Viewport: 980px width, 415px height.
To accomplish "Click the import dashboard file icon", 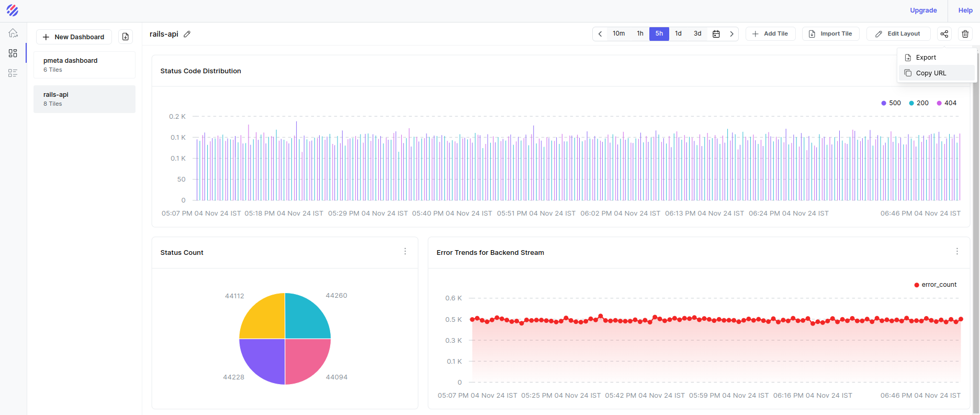I will (x=126, y=37).
